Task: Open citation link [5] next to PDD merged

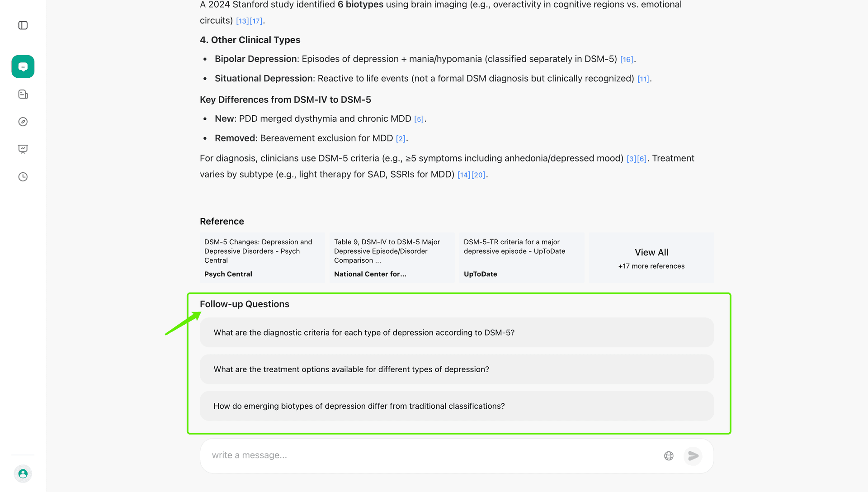Action: point(419,118)
